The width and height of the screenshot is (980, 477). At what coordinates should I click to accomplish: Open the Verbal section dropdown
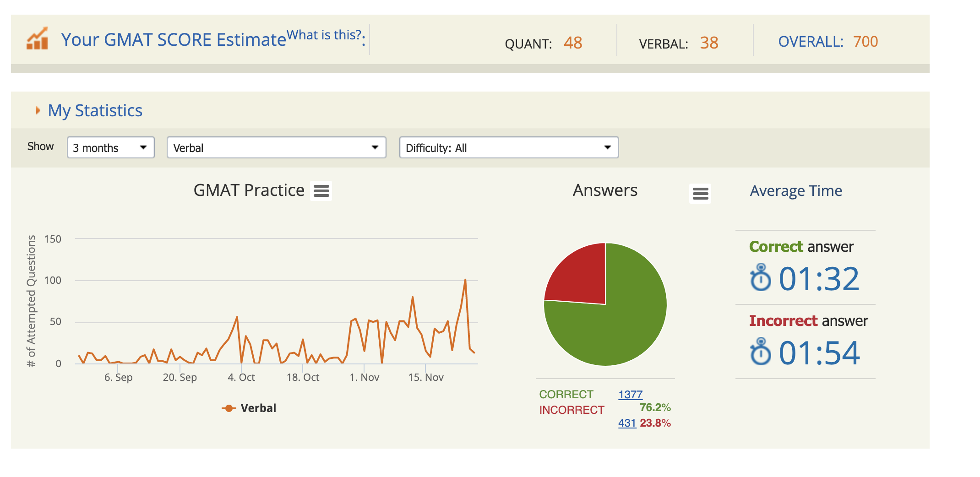tap(276, 148)
